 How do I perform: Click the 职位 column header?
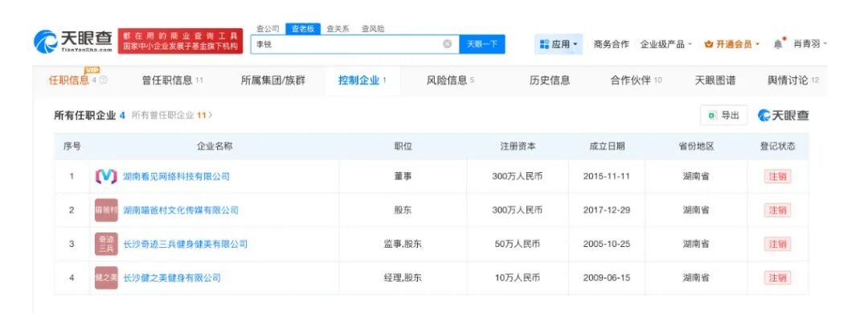[403, 146]
